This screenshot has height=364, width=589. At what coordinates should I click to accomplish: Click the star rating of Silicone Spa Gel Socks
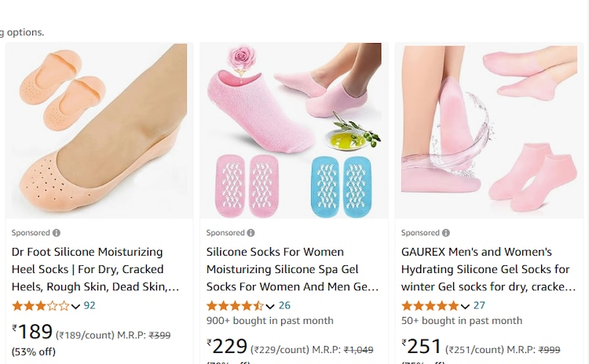pos(235,306)
